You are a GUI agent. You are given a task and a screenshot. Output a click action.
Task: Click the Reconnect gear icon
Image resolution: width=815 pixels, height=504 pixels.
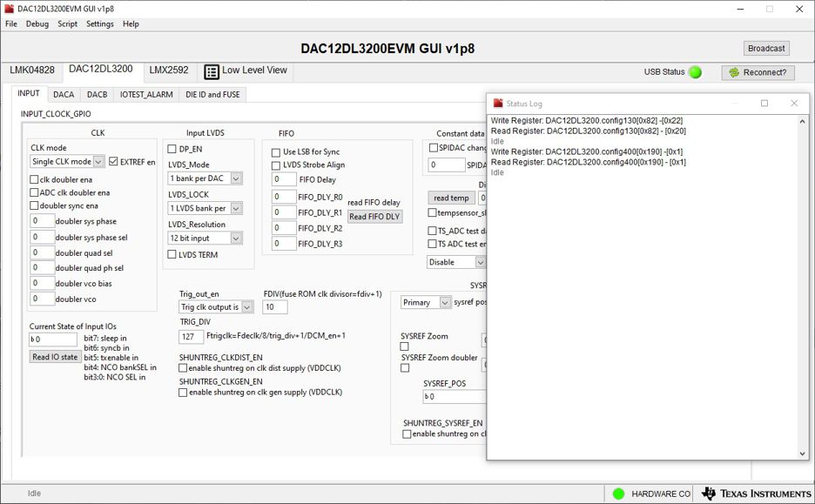[x=734, y=72]
